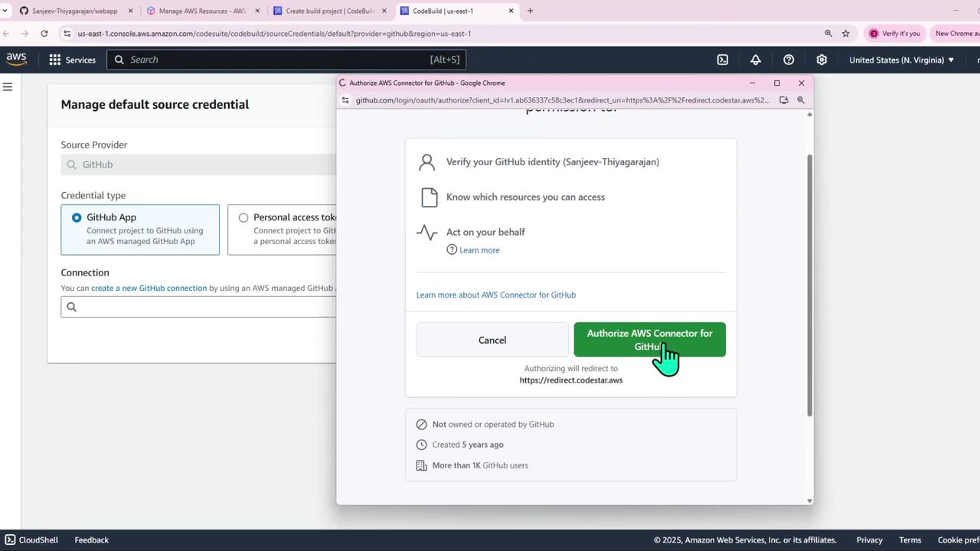The height and width of the screenshot is (551, 980).
Task: Click the main Chrome address bar URL
Action: [274, 34]
